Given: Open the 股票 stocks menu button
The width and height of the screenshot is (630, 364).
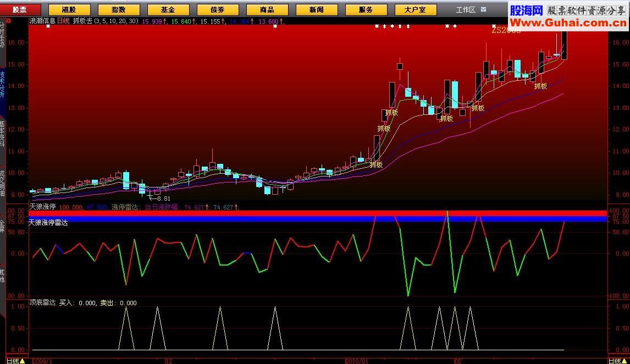Looking at the screenshot, I should point(20,10).
